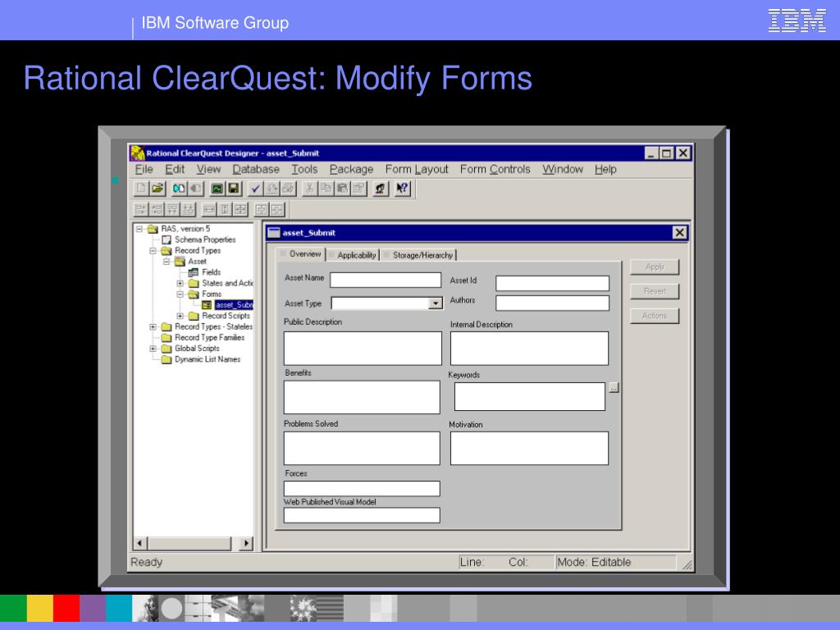Click the Cut scissors toolbar icon

click(x=309, y=189)
